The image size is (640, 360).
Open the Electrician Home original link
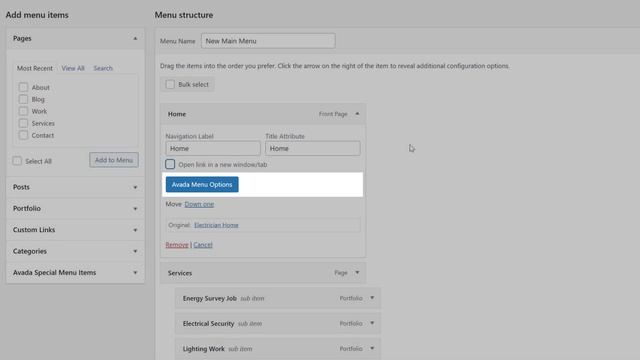[216, 225]
